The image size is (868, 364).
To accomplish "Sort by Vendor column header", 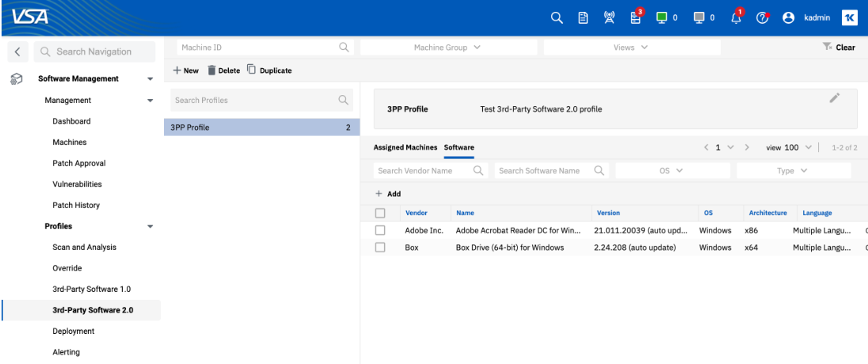I will [x=417, y=213].
